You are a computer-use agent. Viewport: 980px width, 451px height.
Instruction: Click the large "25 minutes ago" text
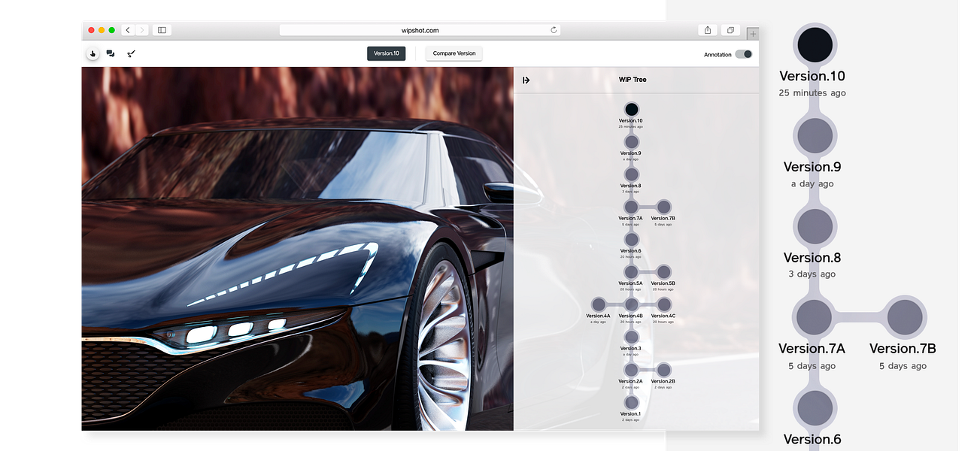tap(812, 93)
